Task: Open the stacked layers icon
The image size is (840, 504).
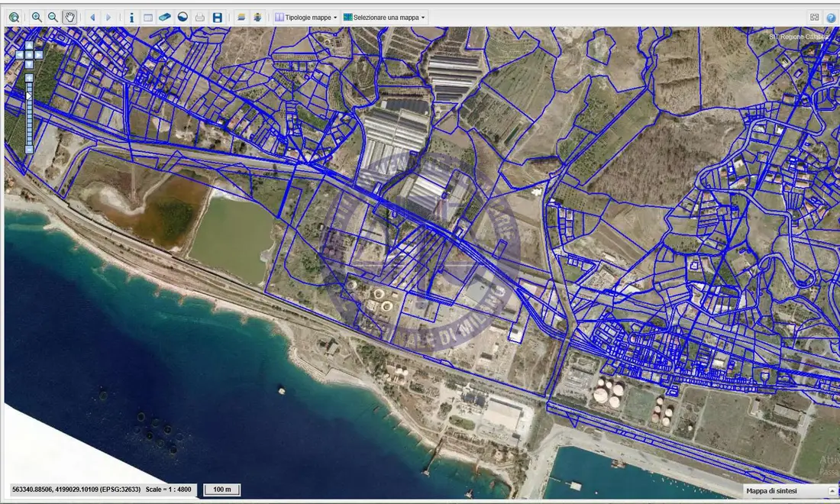Action: point(241,17)
